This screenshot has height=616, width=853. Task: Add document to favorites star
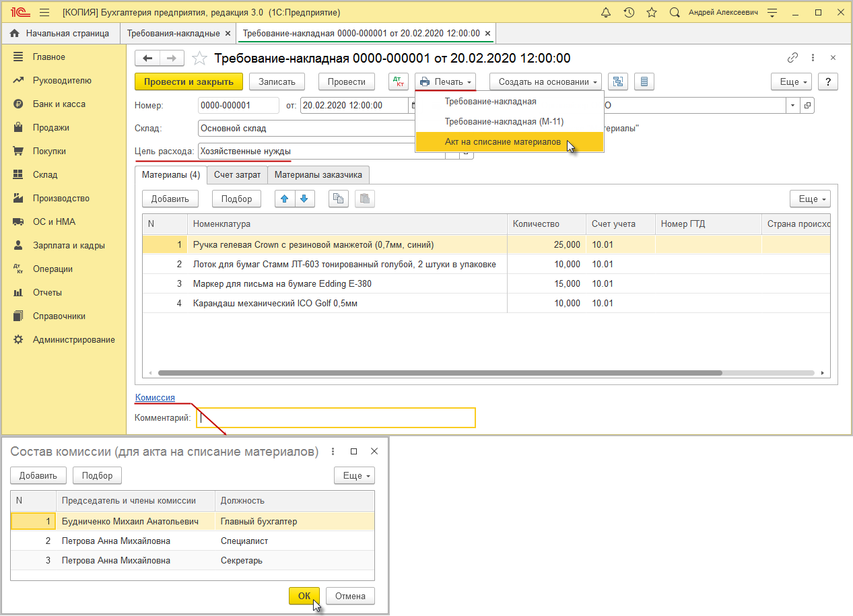[199, 59]
